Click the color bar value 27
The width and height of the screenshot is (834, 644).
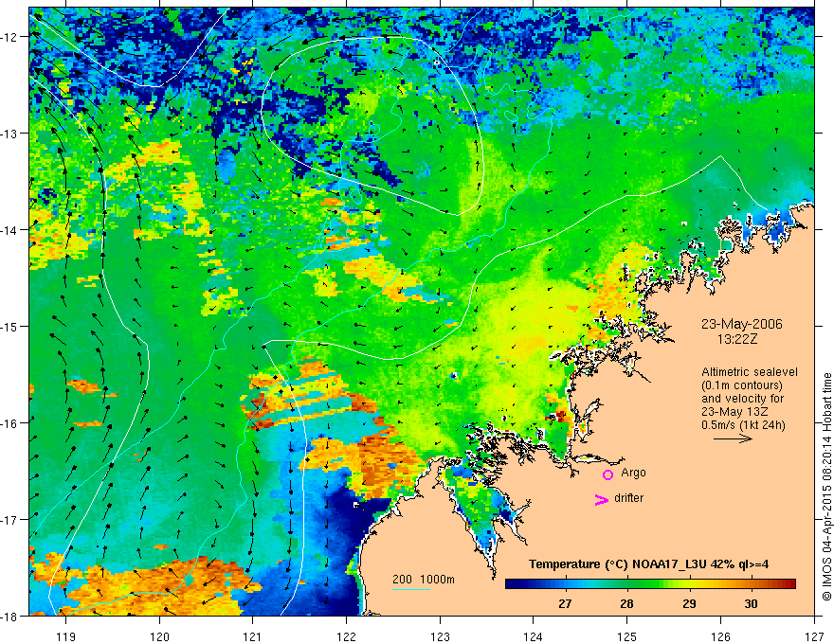(565, 603)
